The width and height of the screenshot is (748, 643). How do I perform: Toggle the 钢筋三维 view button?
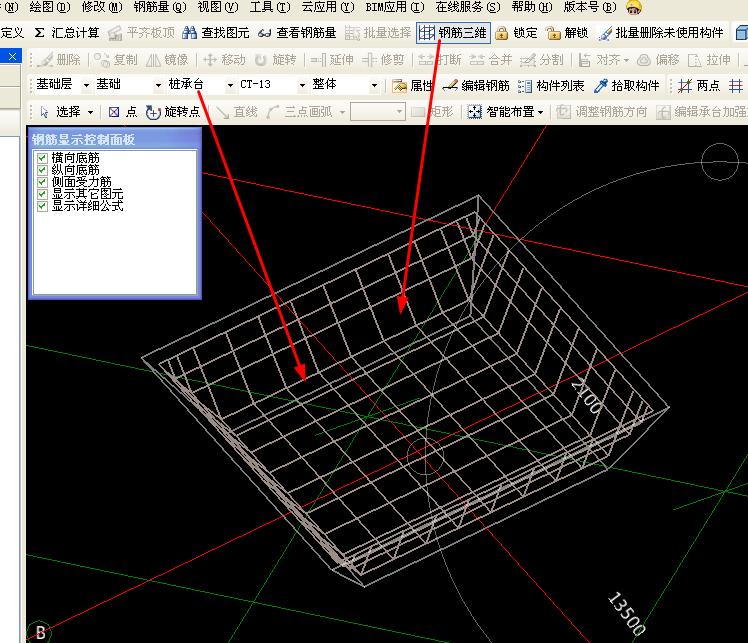click(x=453, y=33)
